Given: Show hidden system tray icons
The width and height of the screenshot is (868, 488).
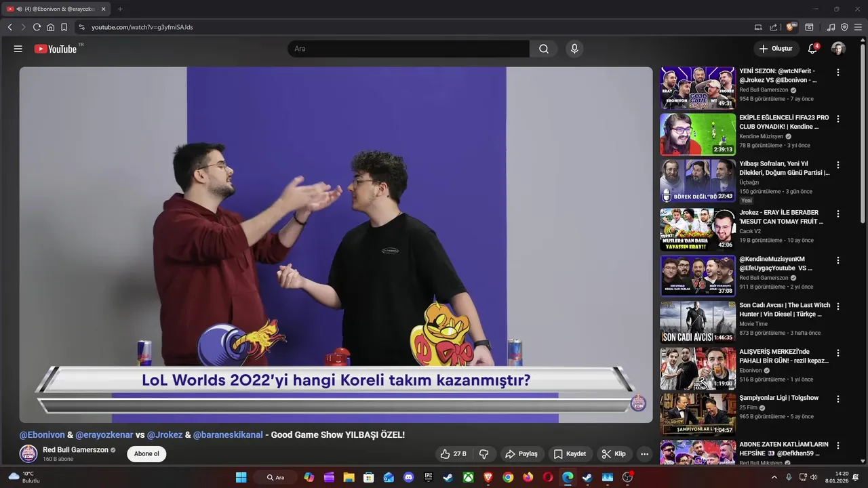Looking at the screenshot, I should pos(774,477).
